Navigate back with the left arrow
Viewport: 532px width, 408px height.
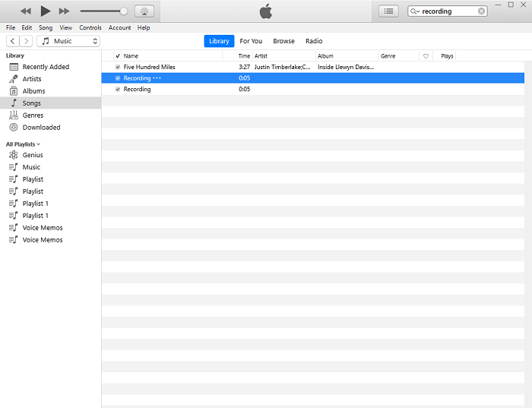coord(13,41)
